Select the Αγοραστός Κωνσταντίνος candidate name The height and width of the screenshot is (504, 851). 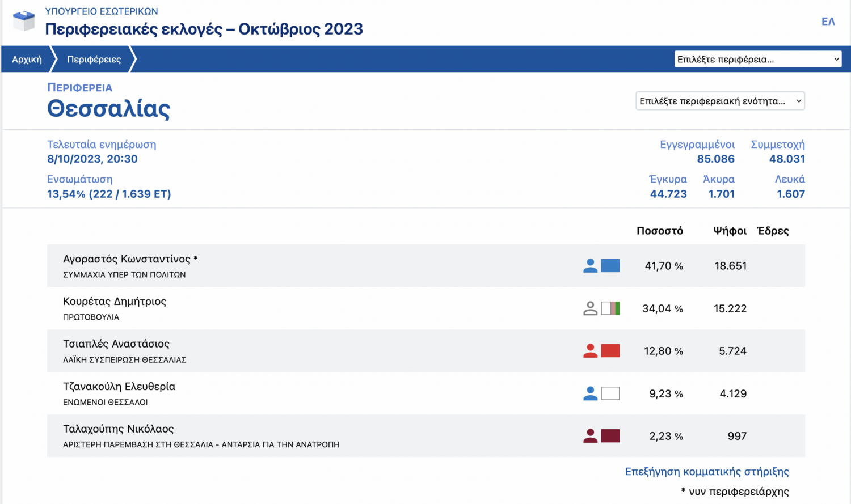(127, 259)
